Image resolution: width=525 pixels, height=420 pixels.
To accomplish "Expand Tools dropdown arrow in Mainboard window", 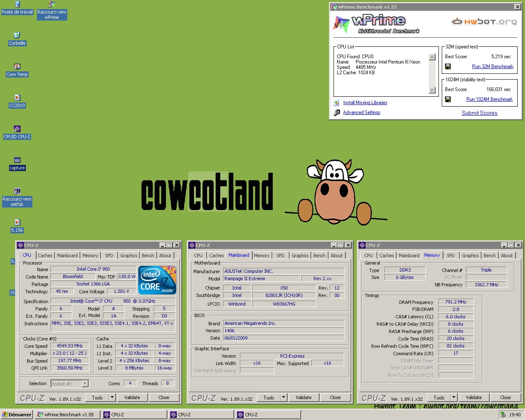I will pos(283,397).
